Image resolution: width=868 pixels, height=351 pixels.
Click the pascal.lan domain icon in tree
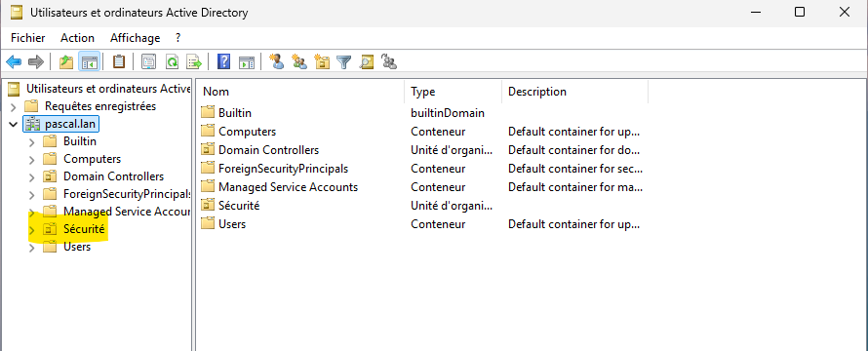32,124
